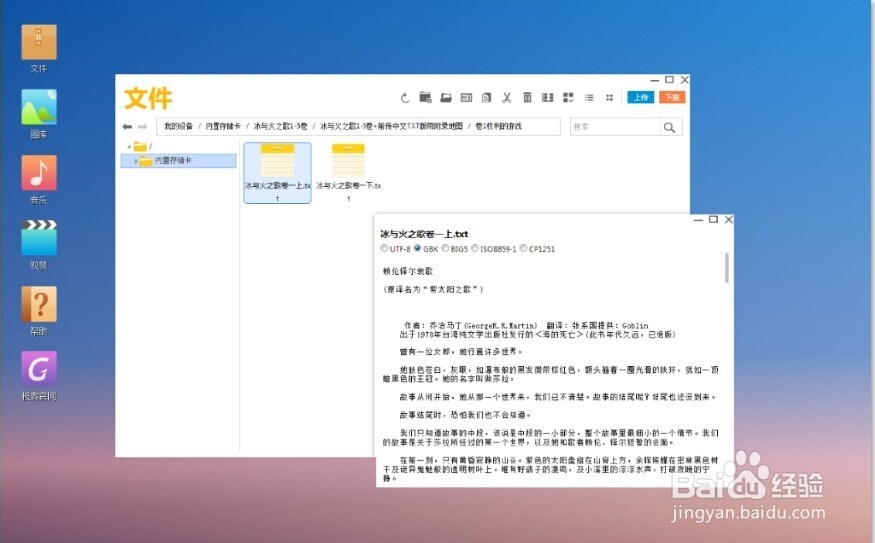
Task: Click the text viewer vertical scrollbar
Action: [727, 268]
